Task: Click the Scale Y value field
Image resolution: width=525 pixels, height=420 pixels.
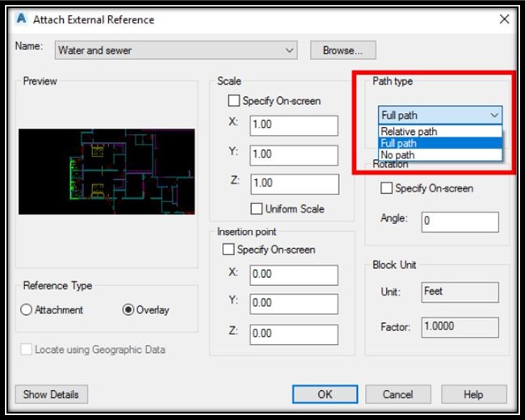Action: pos(294,155)
